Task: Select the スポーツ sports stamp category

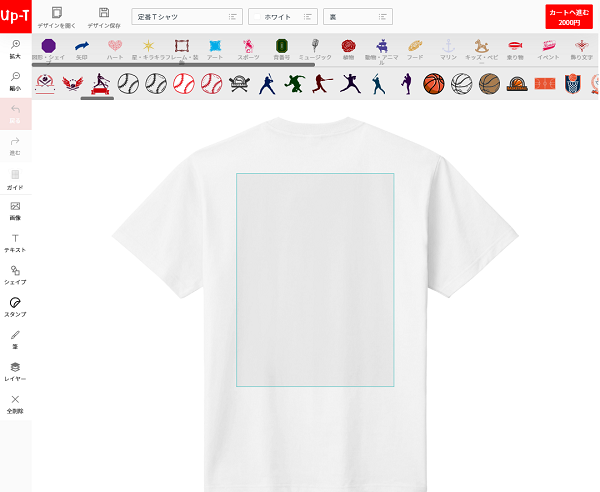Action: click(248, 49)
